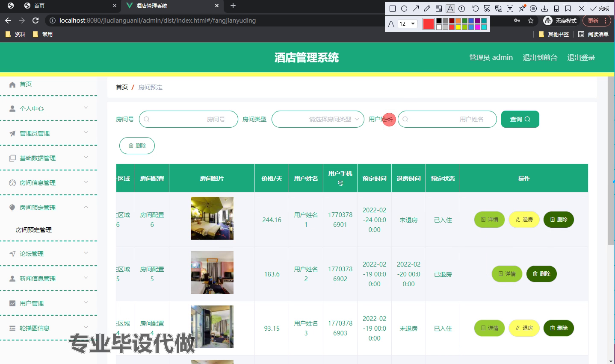Reload the current page
This screenshot has height=364, width=615.
35,21
